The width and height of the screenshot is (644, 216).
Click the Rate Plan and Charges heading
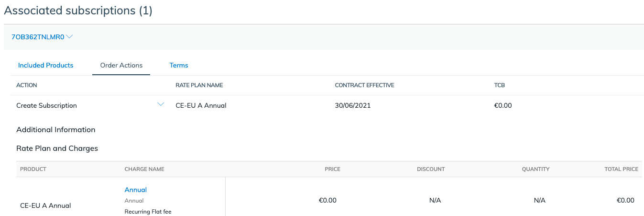pos(57,148)
